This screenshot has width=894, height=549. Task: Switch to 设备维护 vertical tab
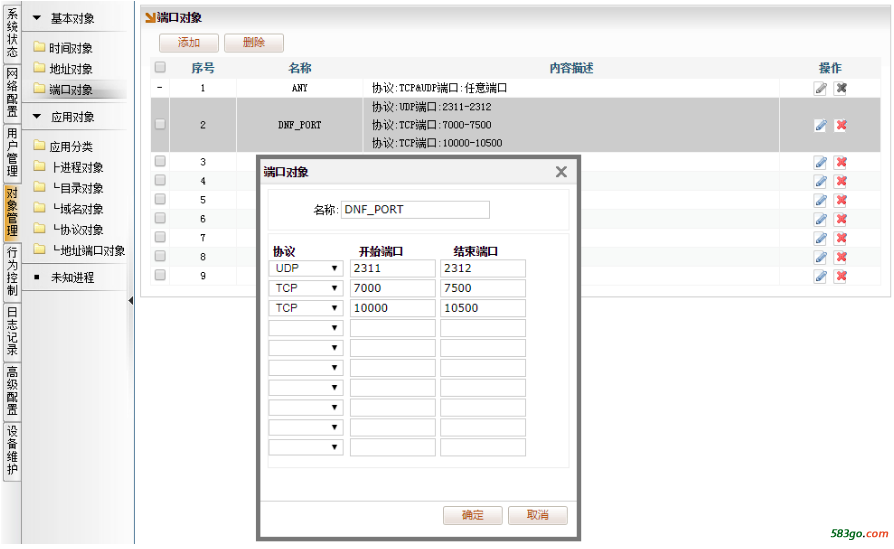tap(12, 450)
